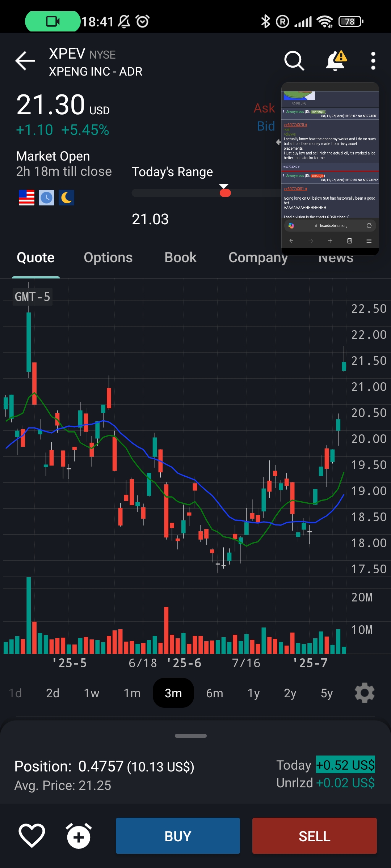Select the 1d chart period
391x868 pixels.
point(15,693)
